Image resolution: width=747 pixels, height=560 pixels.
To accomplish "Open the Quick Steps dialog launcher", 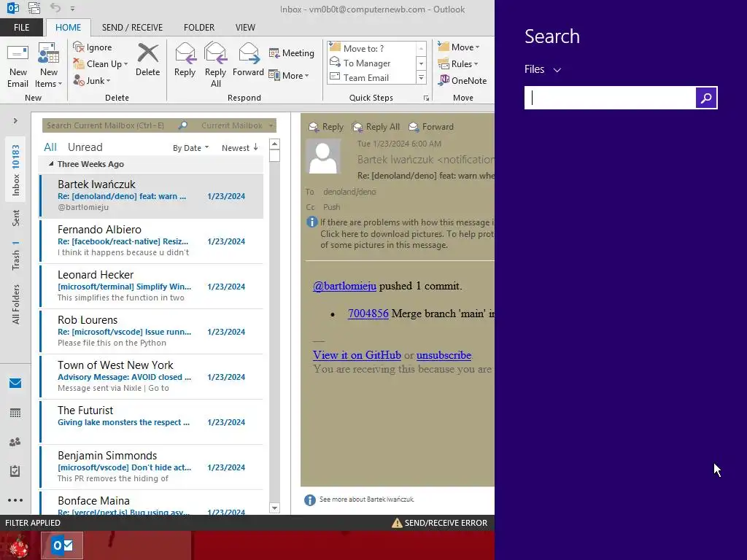I will coord(426,98).
